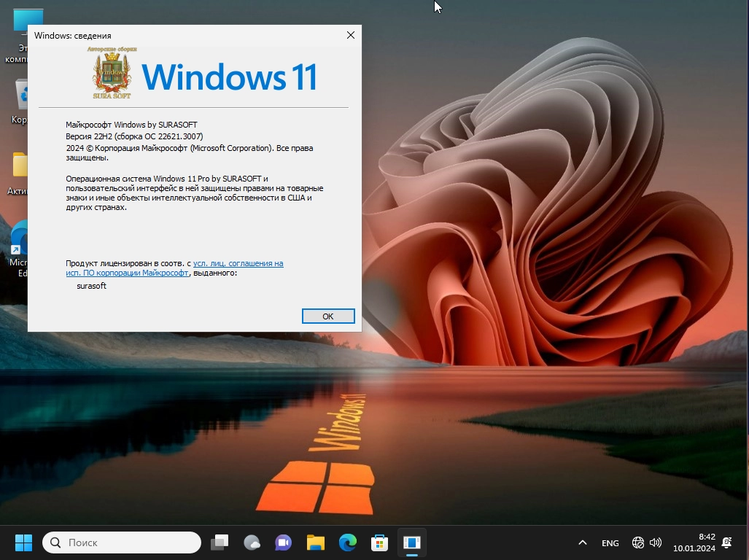Expand the hidden system tray icons chevron
Screen dimensions: 749x560
(x=582, y=542)
